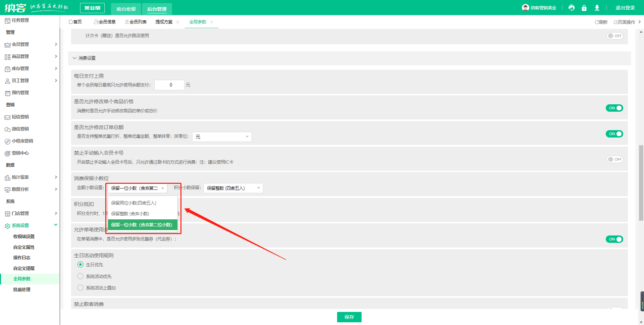Click the page vertical scrollbar thumb

[641, 183]
